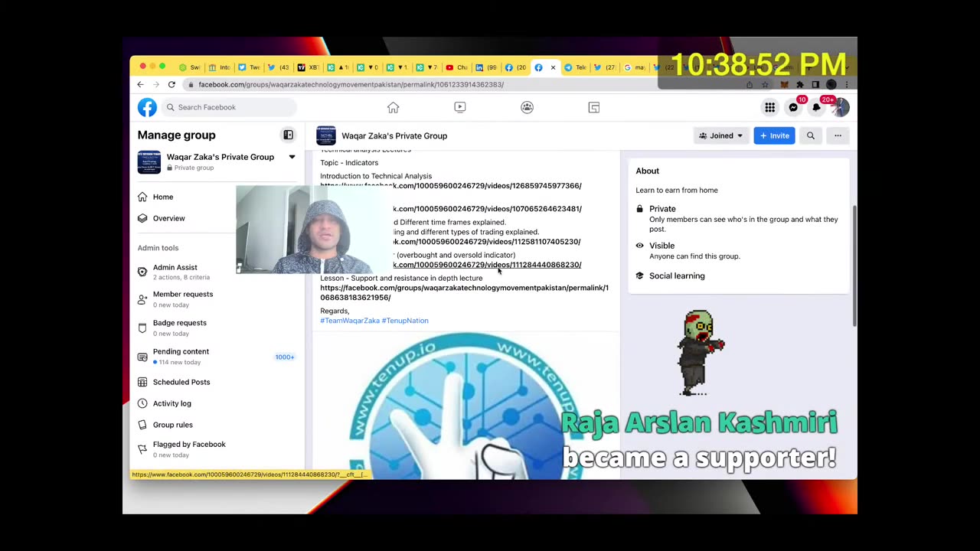Click the group search magnifier button

pyautogui.click(x=810, y=135)
